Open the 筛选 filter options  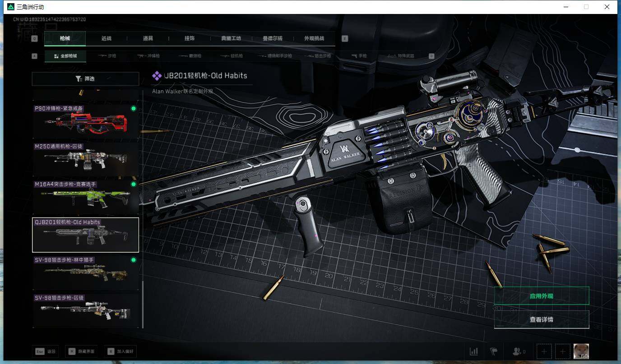tap(85, 79)
